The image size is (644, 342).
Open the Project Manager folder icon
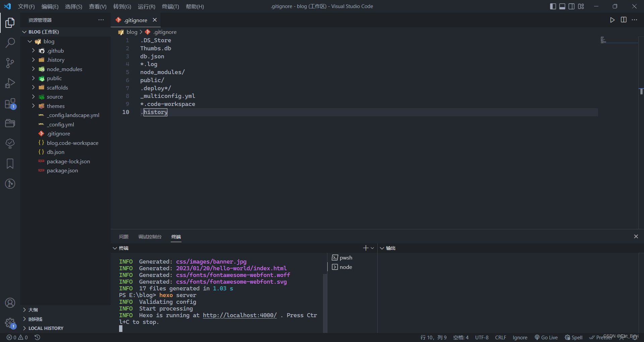pyautogui.click(x=10, y=123)
